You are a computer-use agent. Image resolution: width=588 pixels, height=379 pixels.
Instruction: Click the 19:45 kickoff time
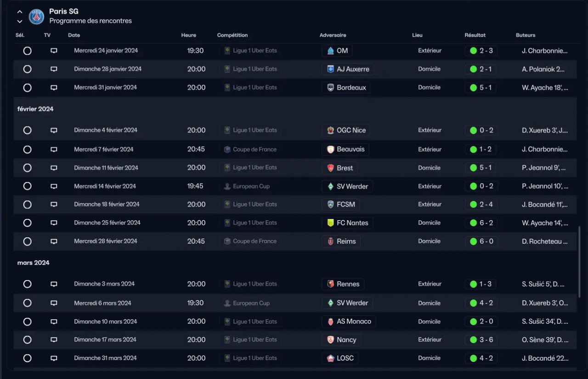[x=196, y=186]
